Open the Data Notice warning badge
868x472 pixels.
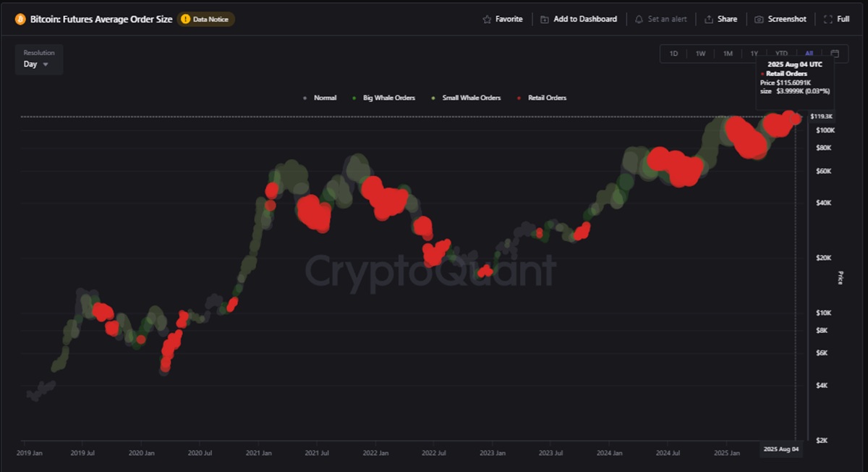click(x=206, y=19)
